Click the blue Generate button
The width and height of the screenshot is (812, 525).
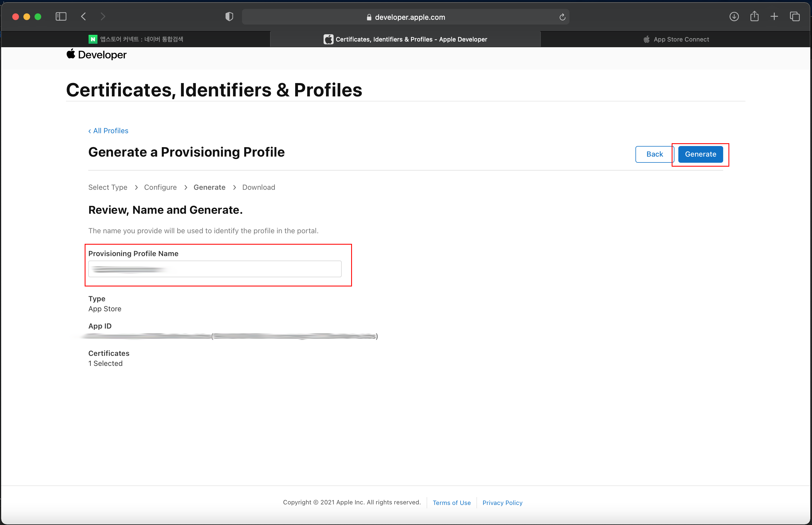click(700, 154)
